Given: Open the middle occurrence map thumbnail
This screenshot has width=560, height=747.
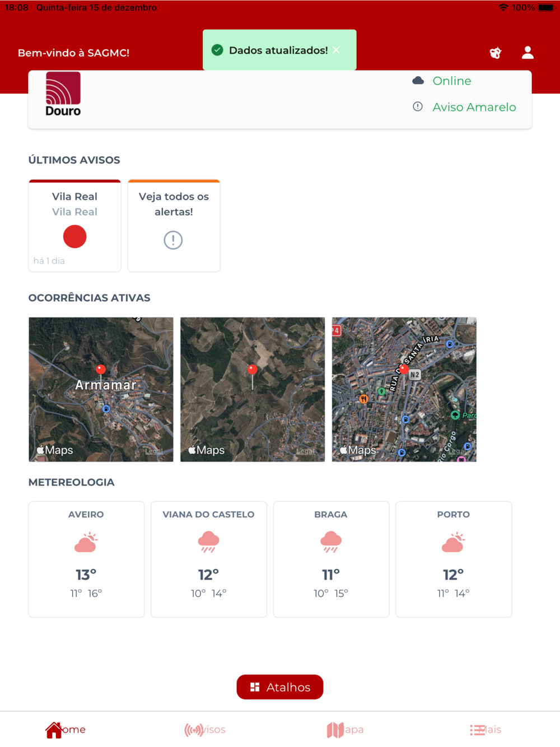Looking at the screenshot, I should click(x=253, y=389).
